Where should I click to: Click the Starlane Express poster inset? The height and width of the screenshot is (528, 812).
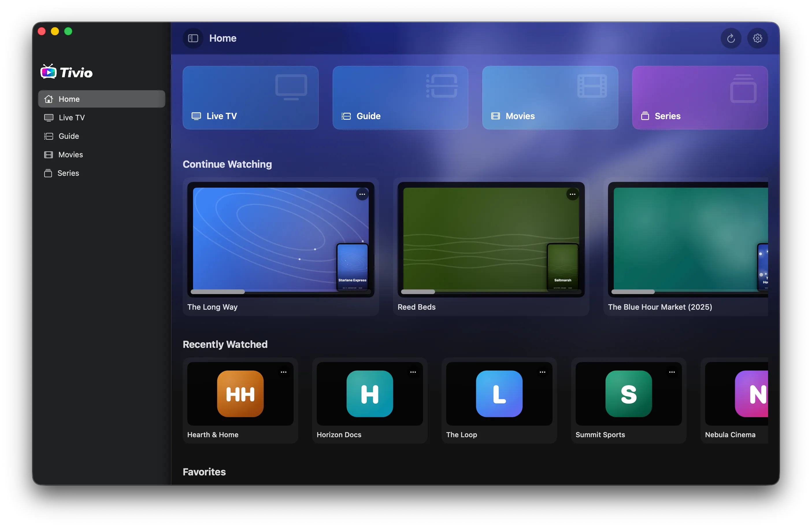[352, 267]
